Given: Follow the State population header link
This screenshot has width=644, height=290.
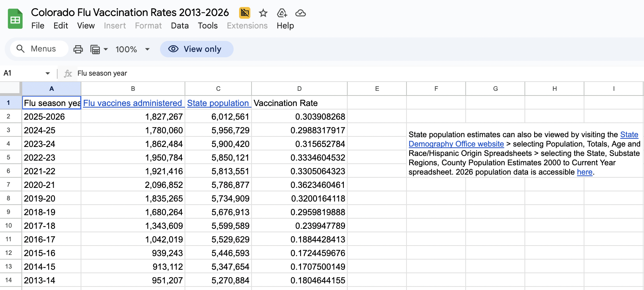Looking at the screenshot, I should [x=218, y=103].
